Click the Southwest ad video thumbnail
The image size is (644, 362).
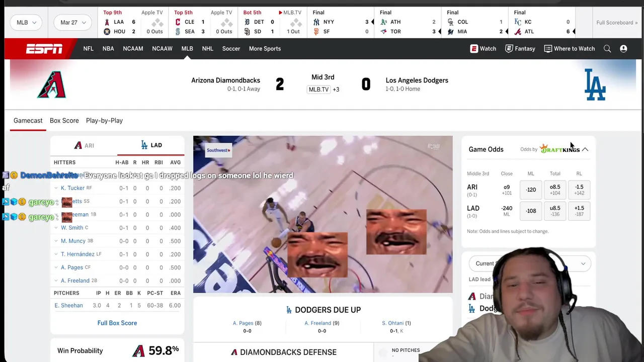(323, 214)
